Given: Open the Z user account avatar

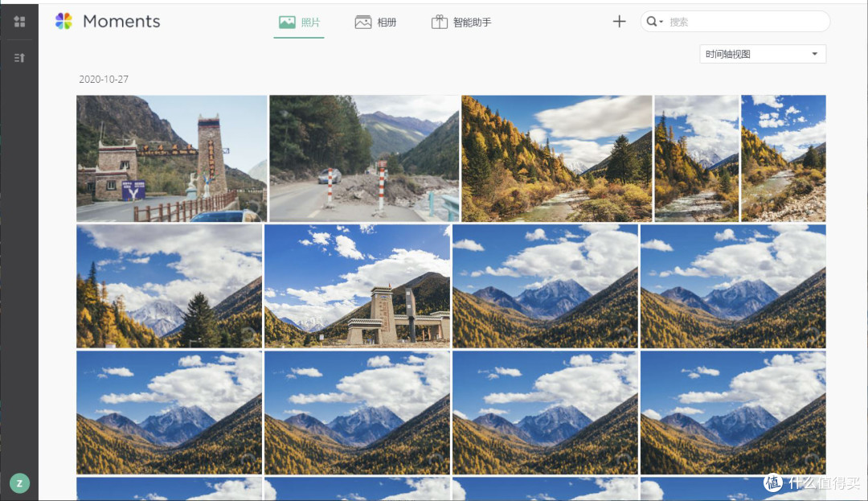Looking at the screenshot, I should [19, 483].
